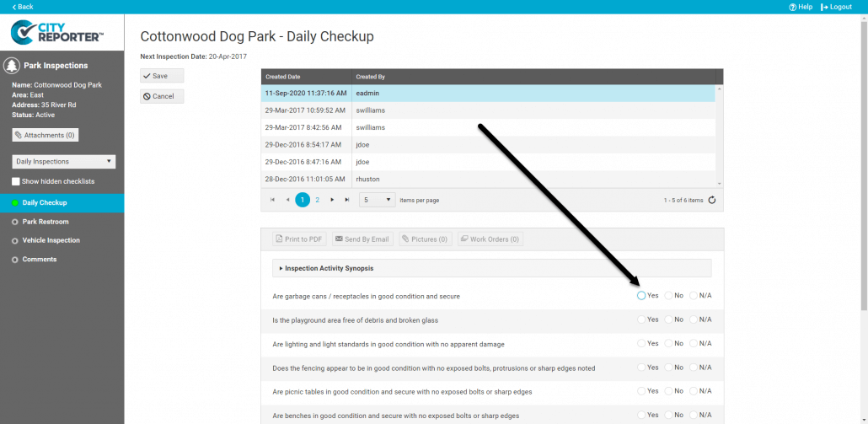Open Work Orders (0)

tap(490, 239)
